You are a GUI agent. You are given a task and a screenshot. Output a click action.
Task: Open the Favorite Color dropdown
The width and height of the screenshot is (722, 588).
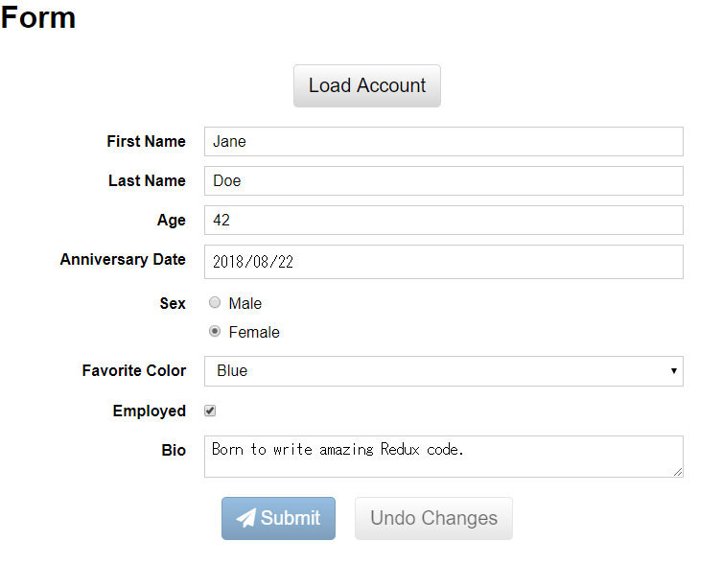443,371
